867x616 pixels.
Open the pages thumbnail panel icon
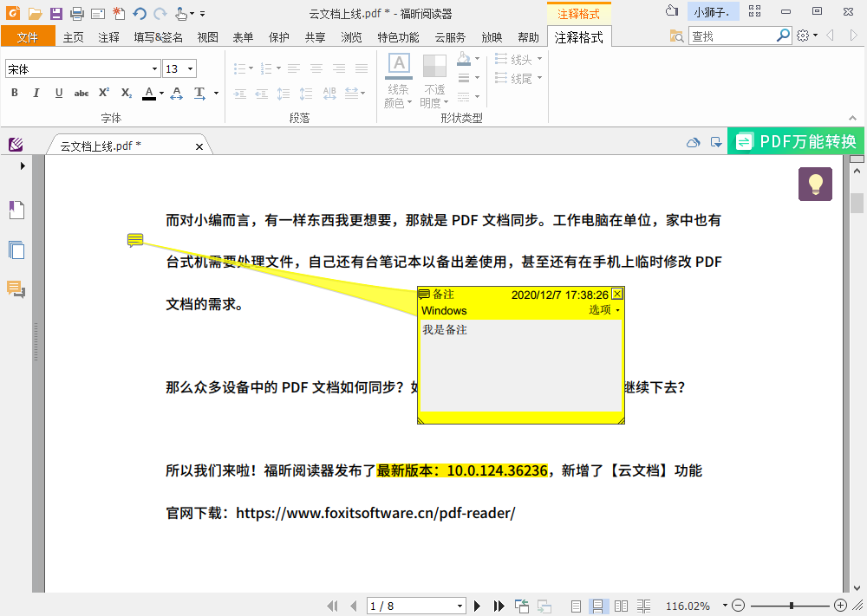click(x=16, y=250)
